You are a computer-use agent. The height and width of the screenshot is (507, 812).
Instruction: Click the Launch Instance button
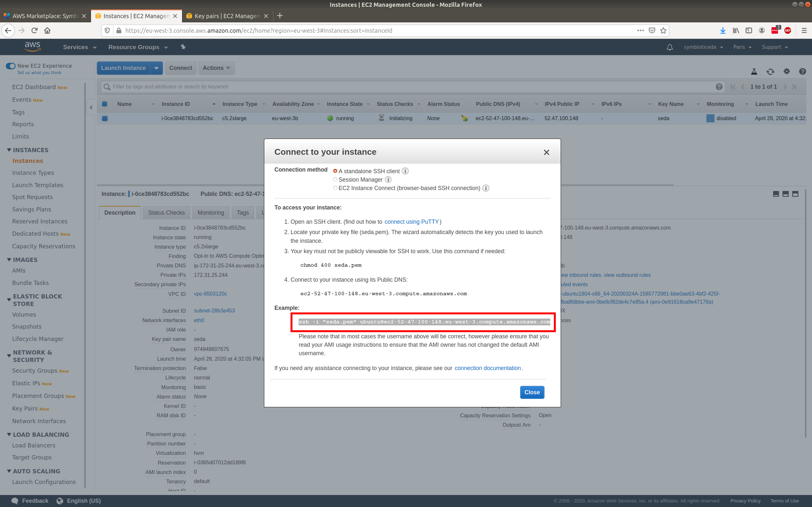coord(123,68)
